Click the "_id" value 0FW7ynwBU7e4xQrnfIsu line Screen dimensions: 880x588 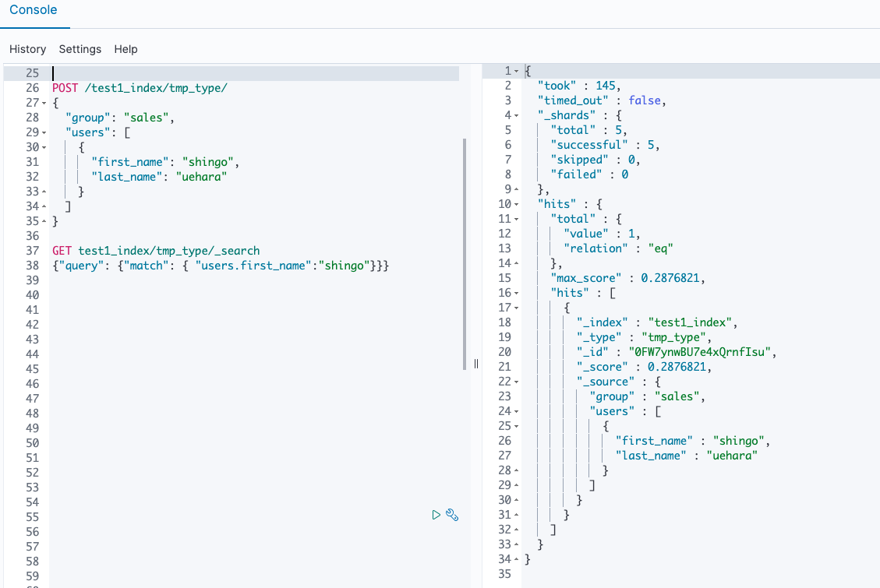(x=677, y=352)
